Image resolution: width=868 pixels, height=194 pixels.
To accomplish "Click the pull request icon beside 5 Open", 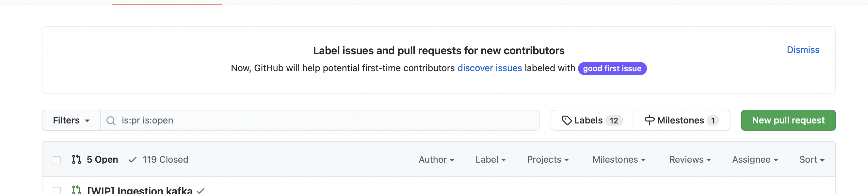I will click(x=76, y=159).
